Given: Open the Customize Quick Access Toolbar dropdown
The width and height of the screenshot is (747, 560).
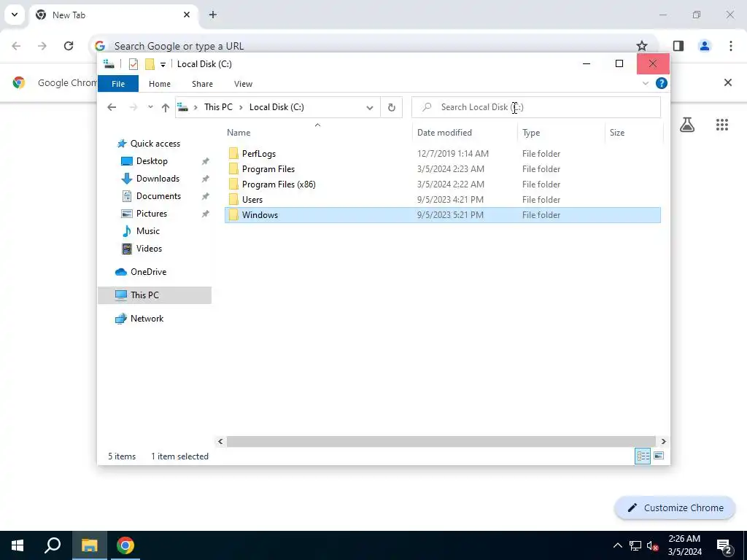Looking at the screenshot, I should pos(163,64).
